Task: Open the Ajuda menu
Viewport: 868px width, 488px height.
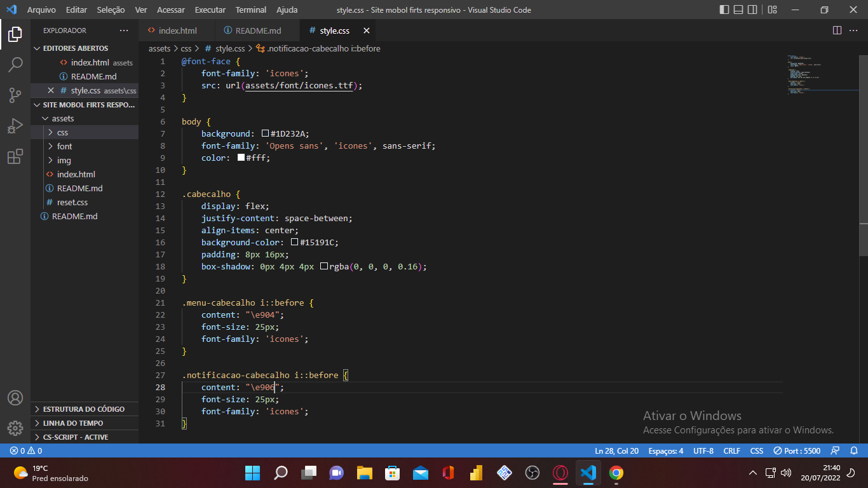Action: [287, 10]
